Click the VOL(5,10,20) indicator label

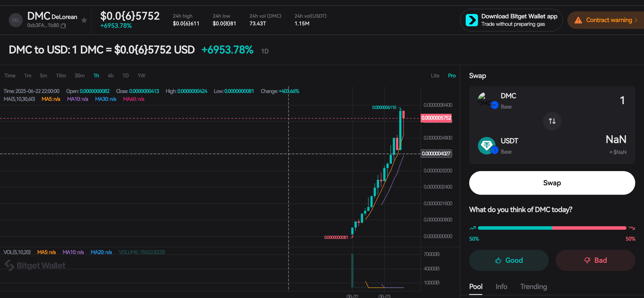17,252
